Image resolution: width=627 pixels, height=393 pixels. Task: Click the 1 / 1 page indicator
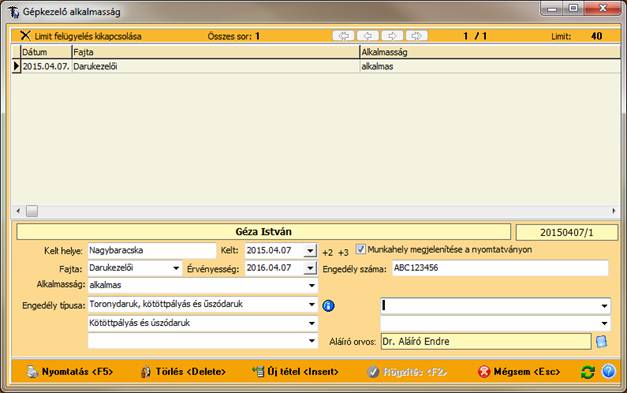tap(475, 36)
